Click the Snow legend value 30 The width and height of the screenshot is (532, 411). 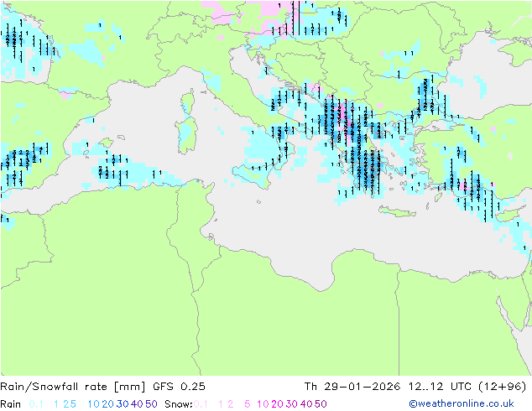coord(292,404)
